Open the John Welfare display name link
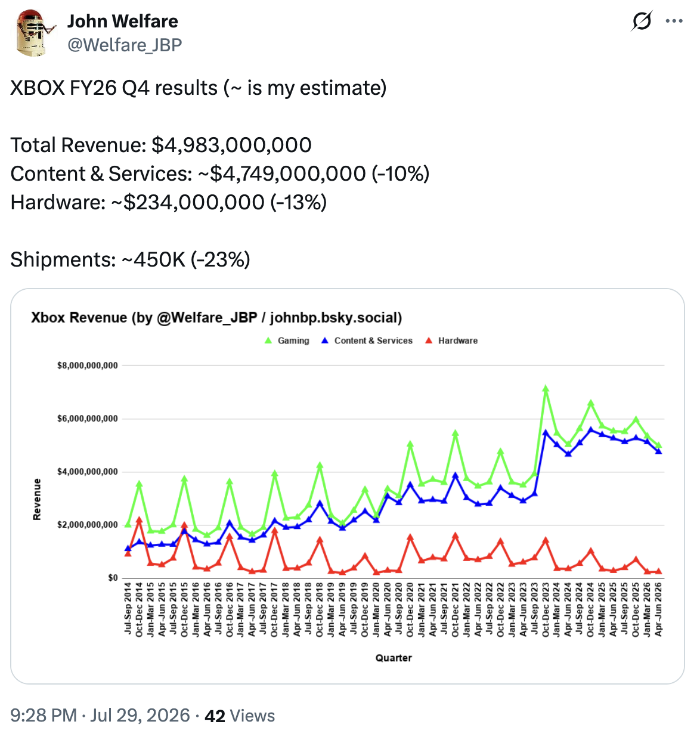Image resolution: width=700 pixels, height=743 pixels. 122,21
